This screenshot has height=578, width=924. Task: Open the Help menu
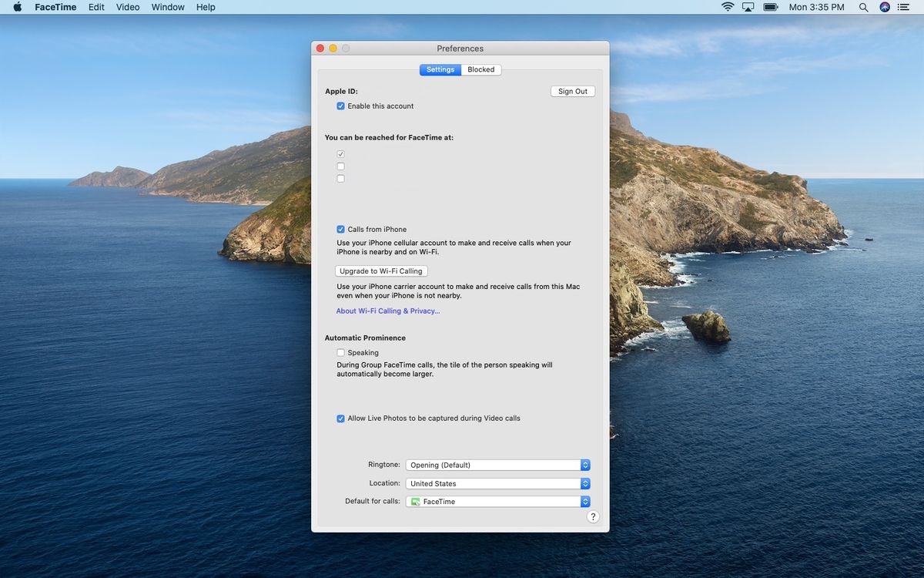(206, 7)
